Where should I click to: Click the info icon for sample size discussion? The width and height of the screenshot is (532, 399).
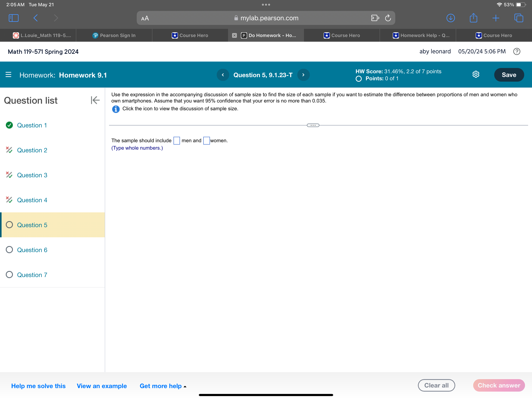coord(116,109)
